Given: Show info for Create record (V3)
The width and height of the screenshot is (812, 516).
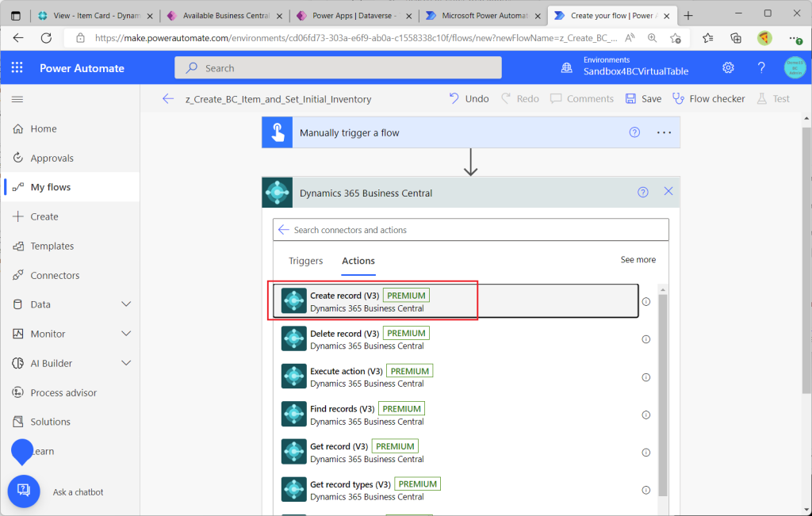Looking at the screenshot, I should [x=645, y=302].
